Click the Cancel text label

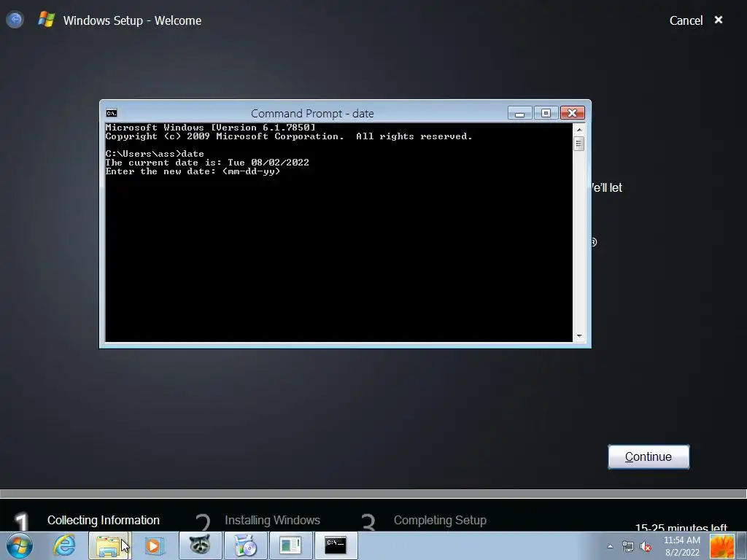(686, 20)
